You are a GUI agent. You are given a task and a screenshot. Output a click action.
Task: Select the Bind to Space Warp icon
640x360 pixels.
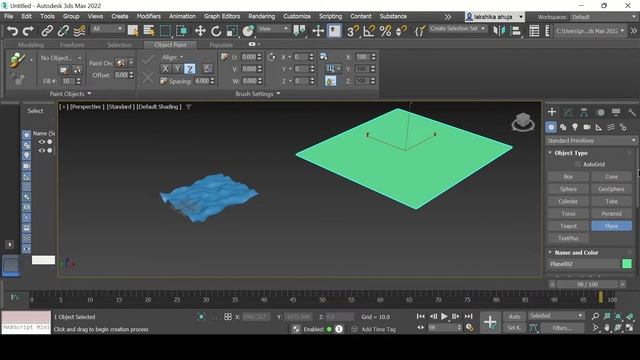point(80,31)
